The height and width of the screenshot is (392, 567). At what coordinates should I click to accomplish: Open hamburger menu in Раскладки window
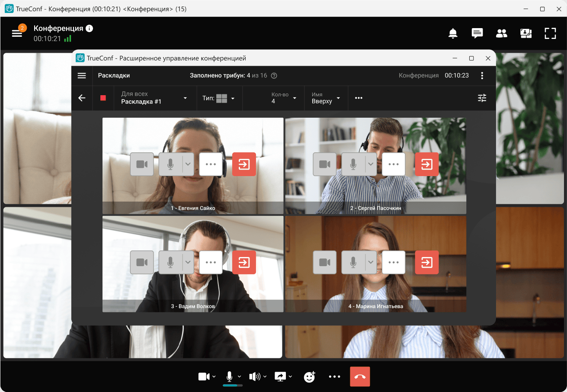pos(82,76)
